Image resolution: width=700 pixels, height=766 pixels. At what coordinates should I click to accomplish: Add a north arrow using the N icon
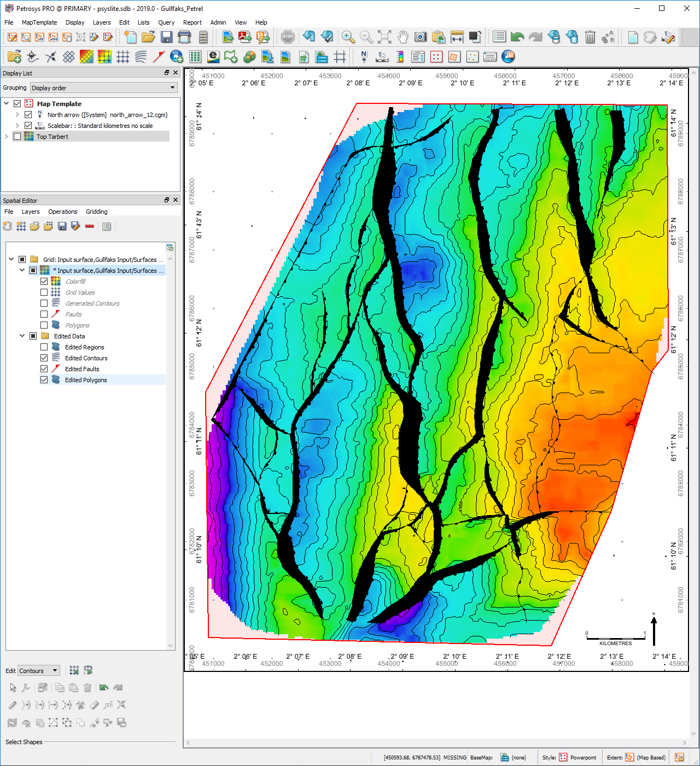[364, 57]
